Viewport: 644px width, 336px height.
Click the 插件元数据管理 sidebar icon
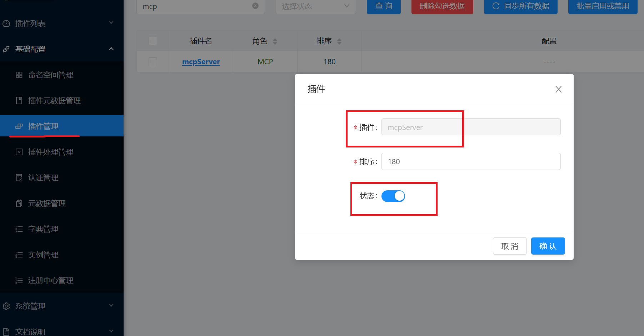click(19, 101)
